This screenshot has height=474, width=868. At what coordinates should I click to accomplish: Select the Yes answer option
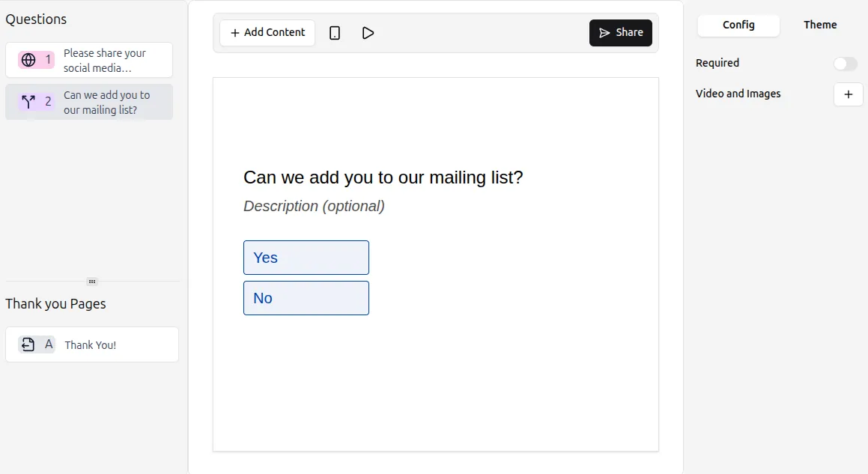[306, 257]
